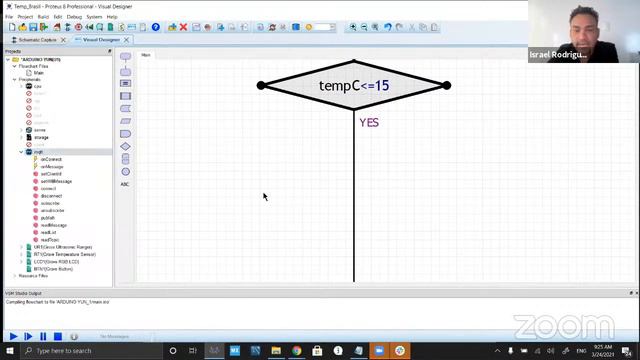Expand the UR1 Grove Ultrasonic Ranger node
The height and width of the screenshot is (360, 640).
tap(22, 247)
